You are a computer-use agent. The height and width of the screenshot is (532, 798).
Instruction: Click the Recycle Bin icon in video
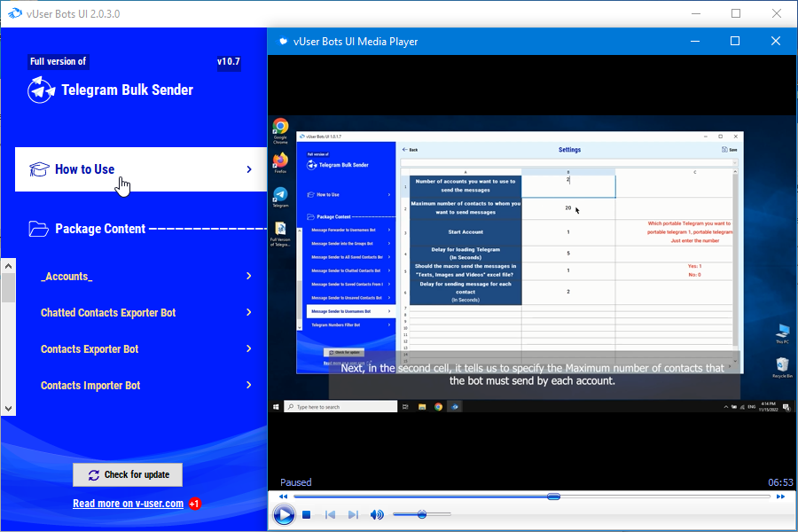782,367
